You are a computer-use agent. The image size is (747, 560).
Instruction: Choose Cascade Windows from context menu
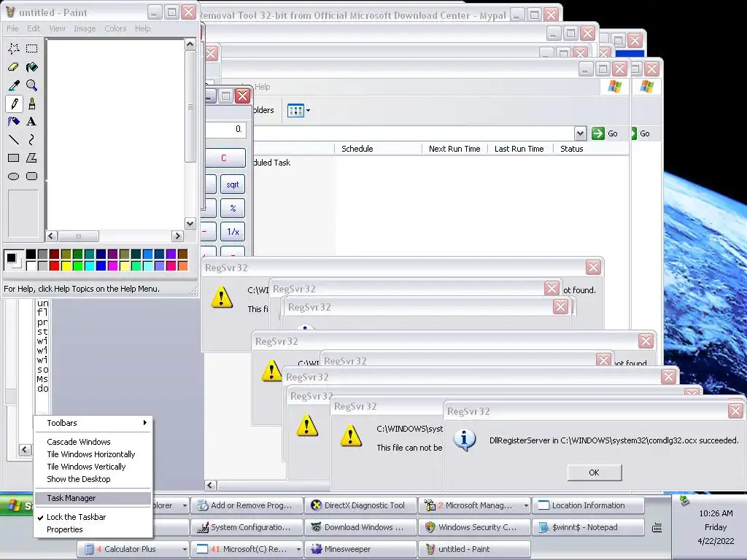click(93, 442)
